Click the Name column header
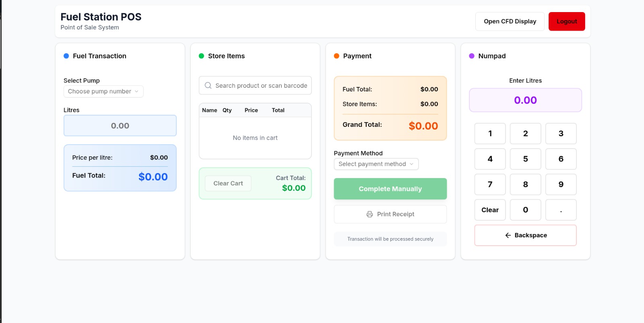This screenshot has width=644, height=323. 209,110
